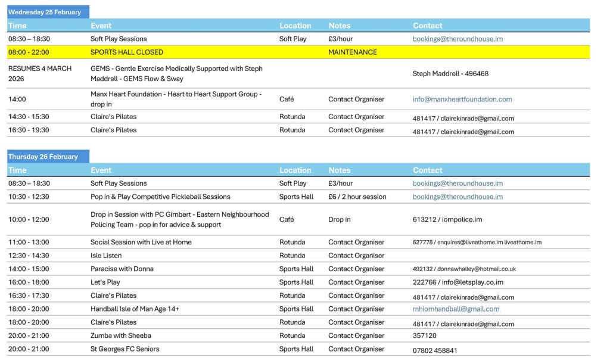Viewport: 610px width, 364px height.
Task: Select the Handball Isle of Man Age 14+ event
Action: click(135, 309)
